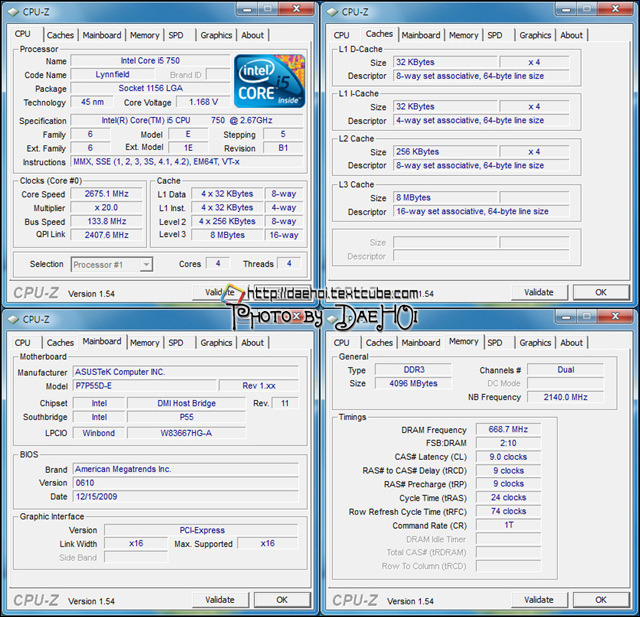Click the BIOS version '0610'

pyautogui.click(x=186, y=483)
